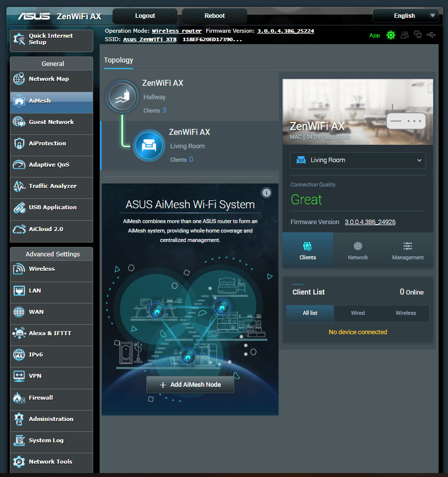Click Add AiMesh Node button
Viewport: 448px width, 477px height.
tap(190, 385)
